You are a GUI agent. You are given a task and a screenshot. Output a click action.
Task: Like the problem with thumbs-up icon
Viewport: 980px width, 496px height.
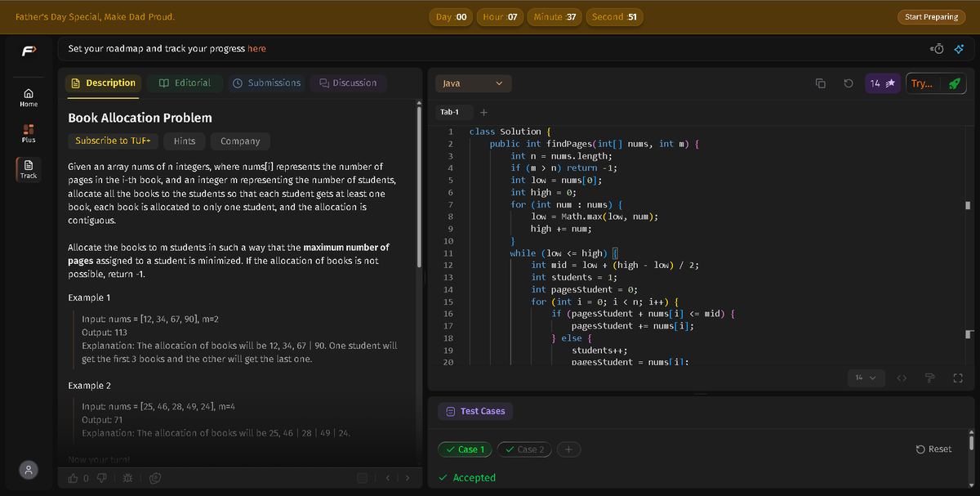point(74,477)
